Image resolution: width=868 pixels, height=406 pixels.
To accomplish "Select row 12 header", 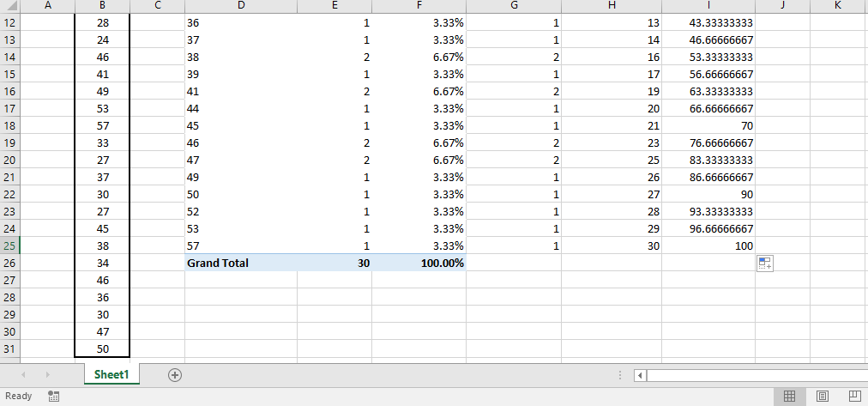I will point(9,22).
